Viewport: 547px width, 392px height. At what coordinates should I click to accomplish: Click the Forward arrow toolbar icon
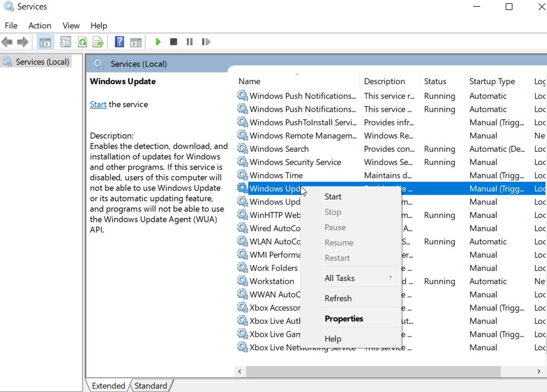(x=23, y=42)
